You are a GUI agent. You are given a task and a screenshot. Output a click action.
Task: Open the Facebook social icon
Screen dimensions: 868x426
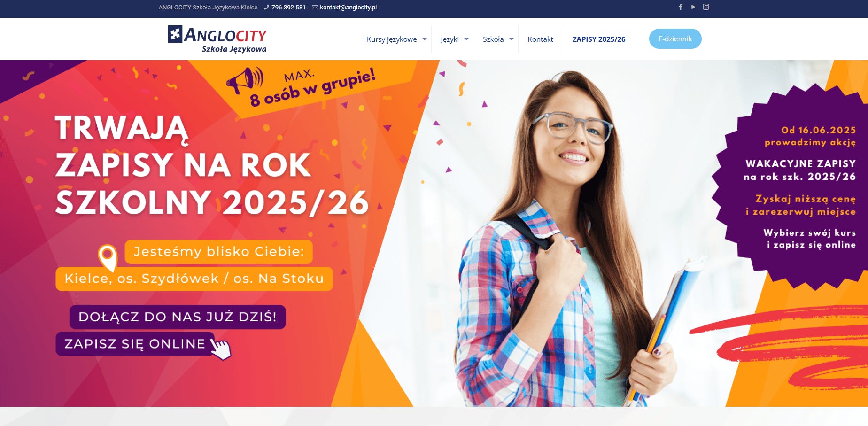click(x=681, y=7)
